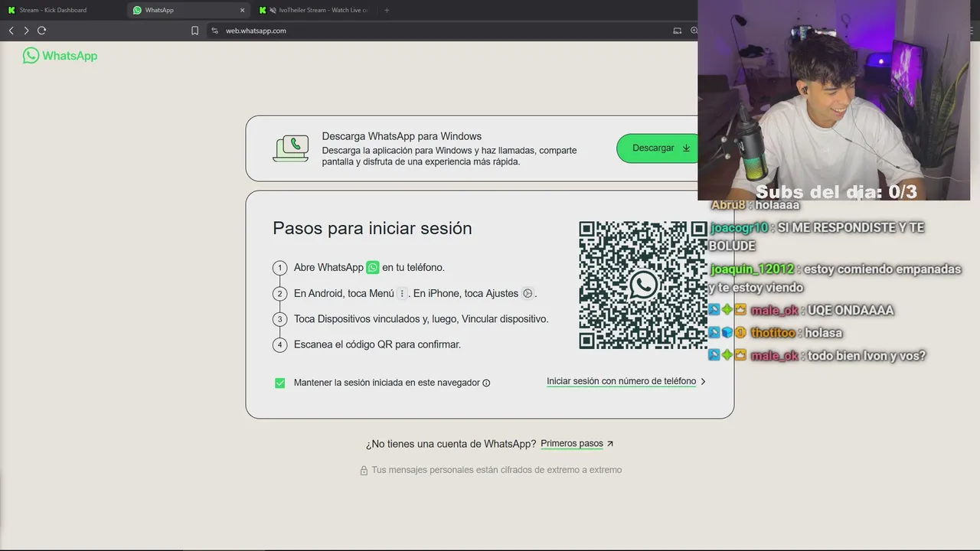Image resolution: width=980 pixels, height=551 pixels.
Task: Click step number 1 circle
Action: point(279,268)
